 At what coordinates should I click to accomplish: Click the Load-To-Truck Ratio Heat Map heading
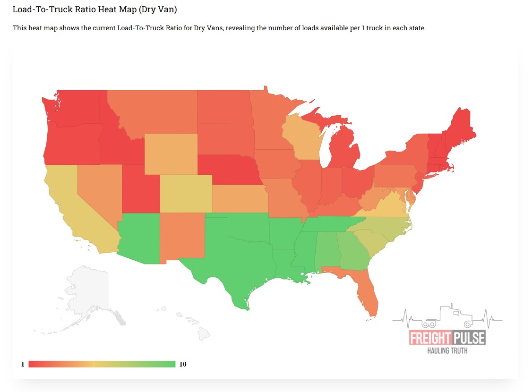click(x=94, y=9)
